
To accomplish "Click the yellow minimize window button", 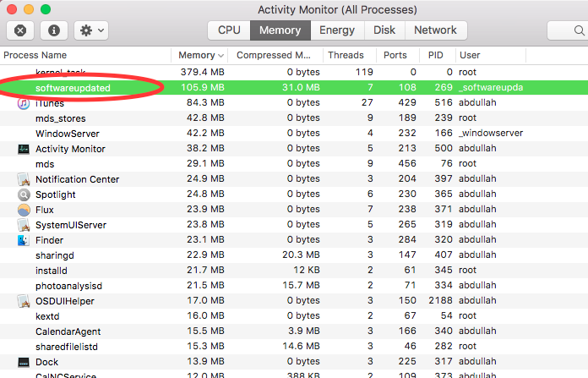I will click(x=29, y=9).
